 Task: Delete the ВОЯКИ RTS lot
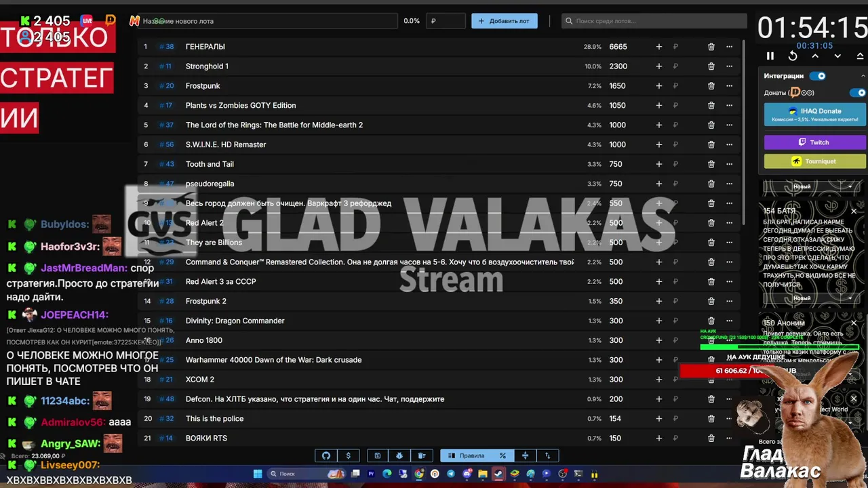point(711,439)
